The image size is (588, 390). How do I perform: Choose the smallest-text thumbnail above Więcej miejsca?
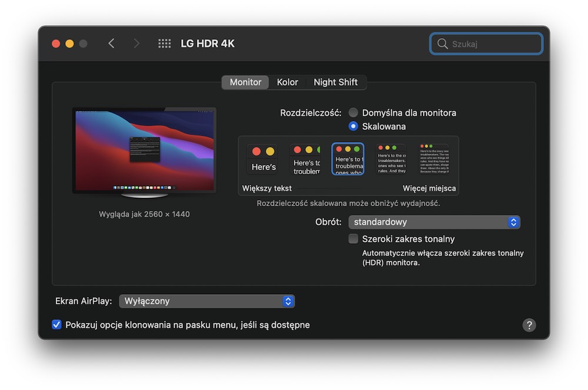434,159
